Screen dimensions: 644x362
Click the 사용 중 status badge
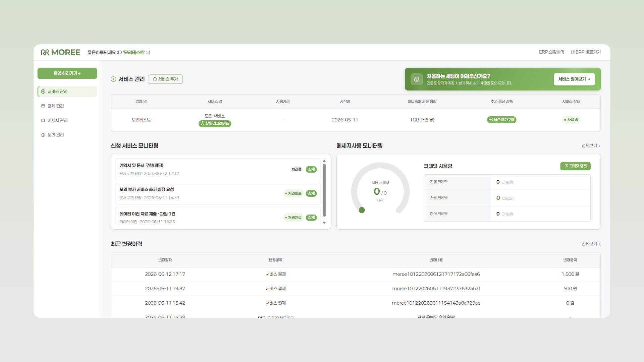pyautogui.click(x=571, y=120)
